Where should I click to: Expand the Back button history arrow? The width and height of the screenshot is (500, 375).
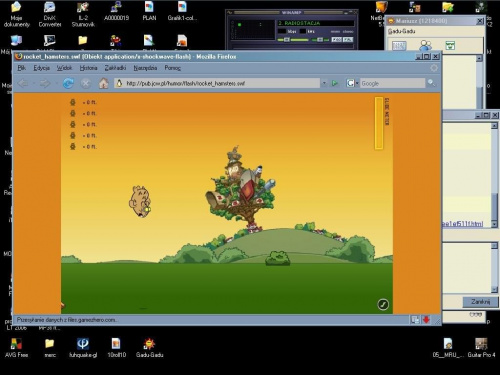point(33,83)
